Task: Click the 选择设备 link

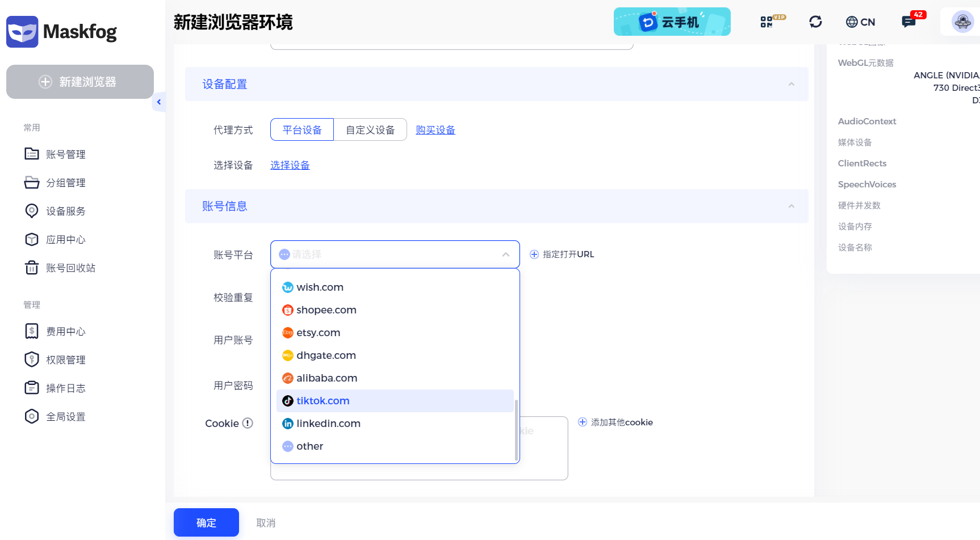Action: click(x=290, y=165)
